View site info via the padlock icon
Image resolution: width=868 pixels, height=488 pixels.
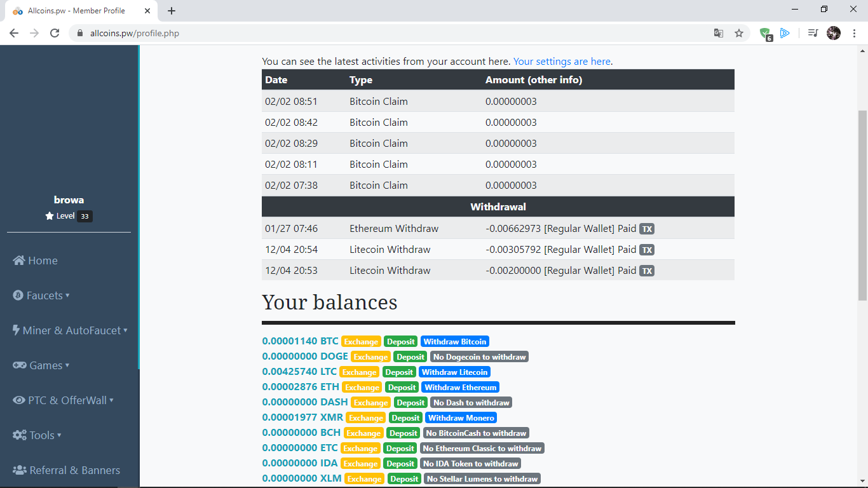pyautogui.click(x=80, y=33)
